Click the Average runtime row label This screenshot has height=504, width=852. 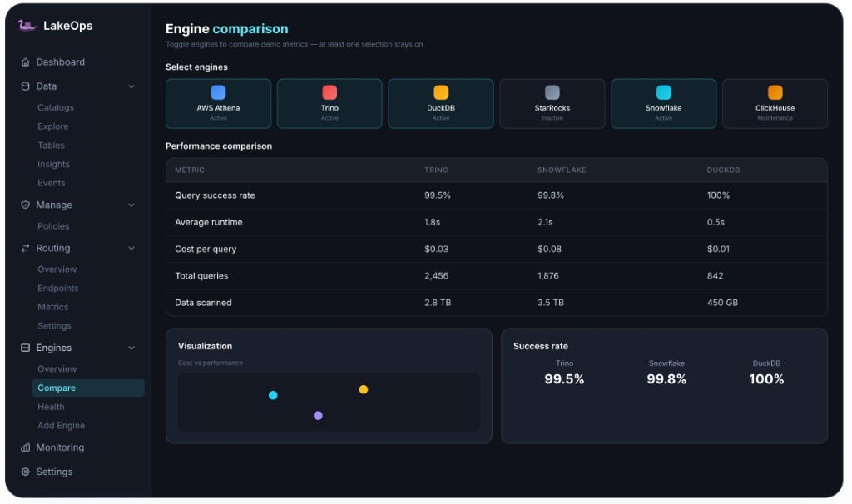(209, 222)
